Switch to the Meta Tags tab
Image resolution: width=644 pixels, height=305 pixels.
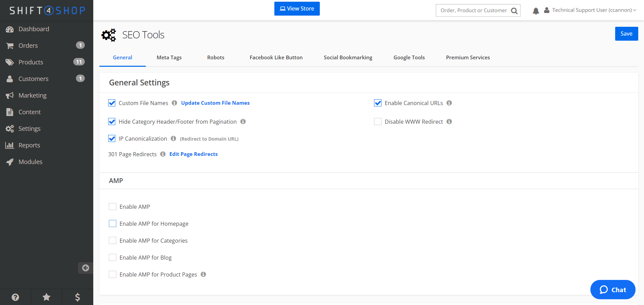point(169,57)
